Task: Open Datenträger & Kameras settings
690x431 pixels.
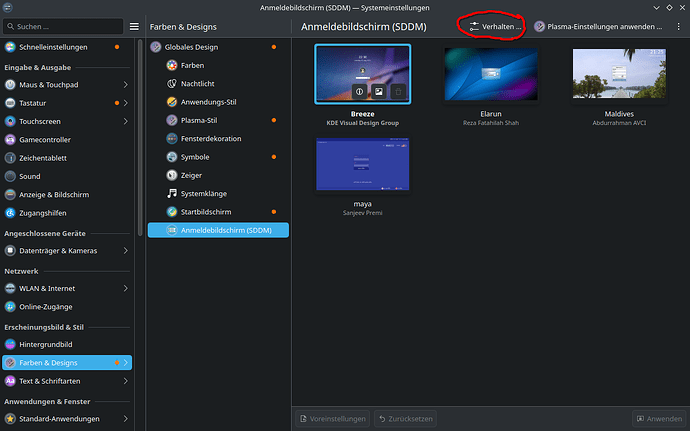Action: point(67,250)
